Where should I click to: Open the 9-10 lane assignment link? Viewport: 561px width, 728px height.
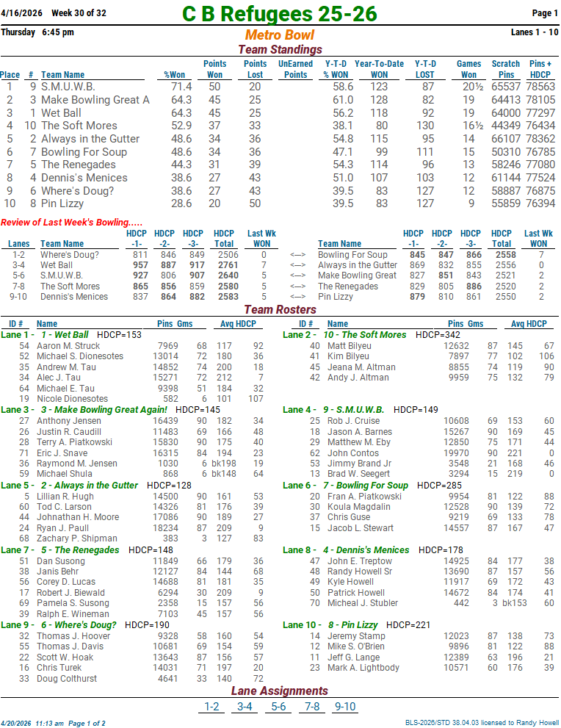click(x=345, y=706)
